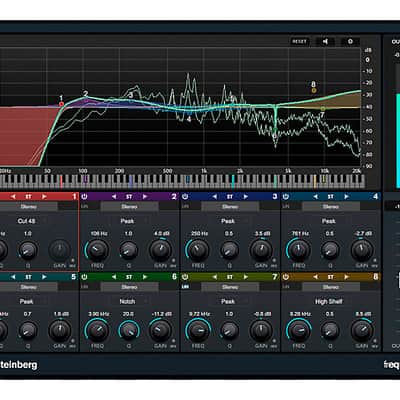Click band 3 right arrow in blue header
This screenshot has width=400, height=400.
246,197
